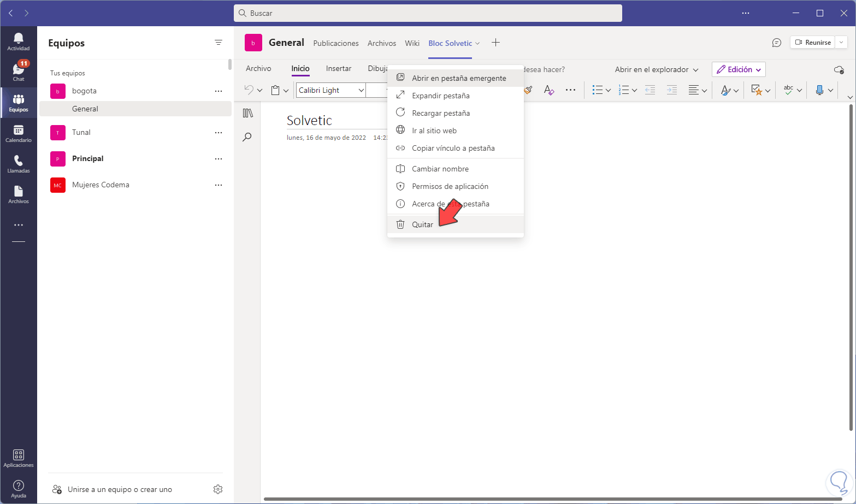This screenshot has height=504, width=856.
Task: Open the Archivos channel tab
Action: (382, 43)
